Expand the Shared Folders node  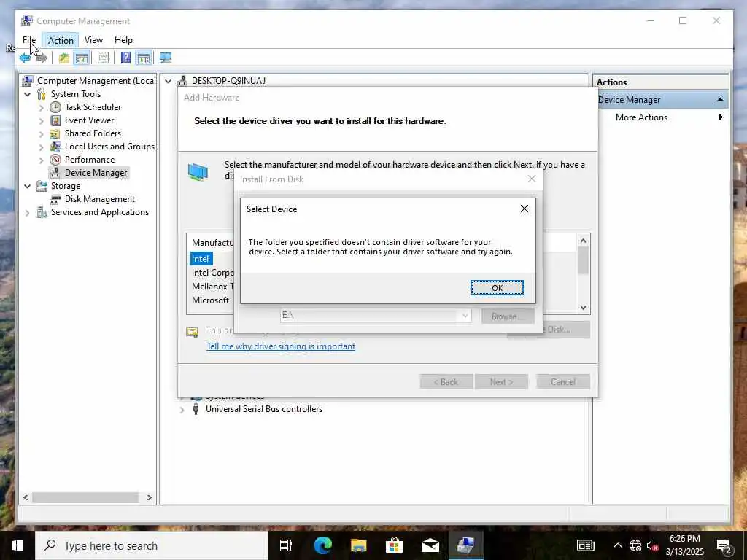click(x=42, y=134)
